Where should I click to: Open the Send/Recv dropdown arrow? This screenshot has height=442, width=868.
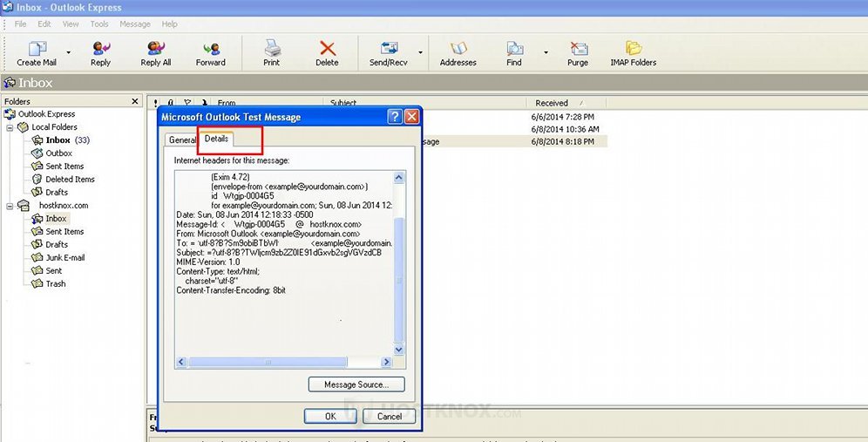pyautogui.click(x=420, y=52)
